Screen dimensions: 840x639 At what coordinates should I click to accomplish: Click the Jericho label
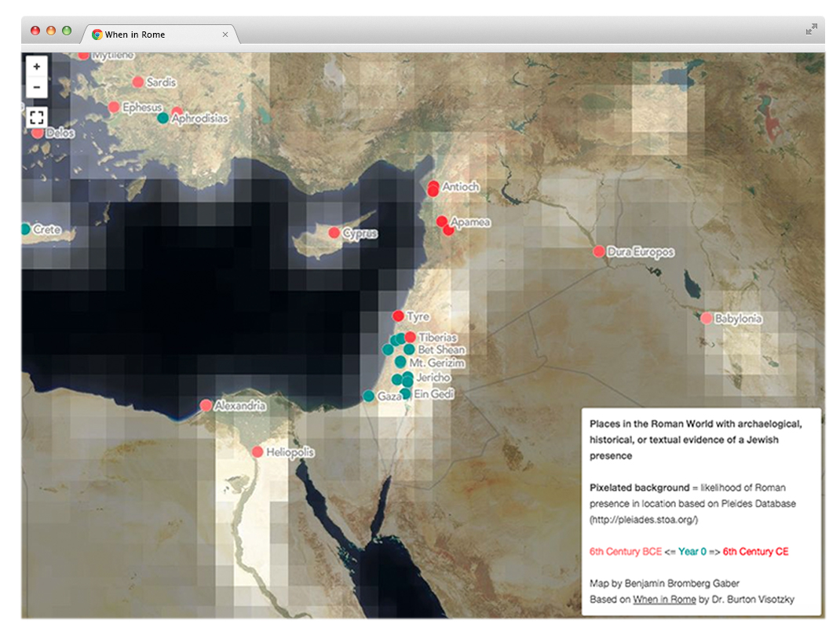pyautogui.click(x=433, y=377)
